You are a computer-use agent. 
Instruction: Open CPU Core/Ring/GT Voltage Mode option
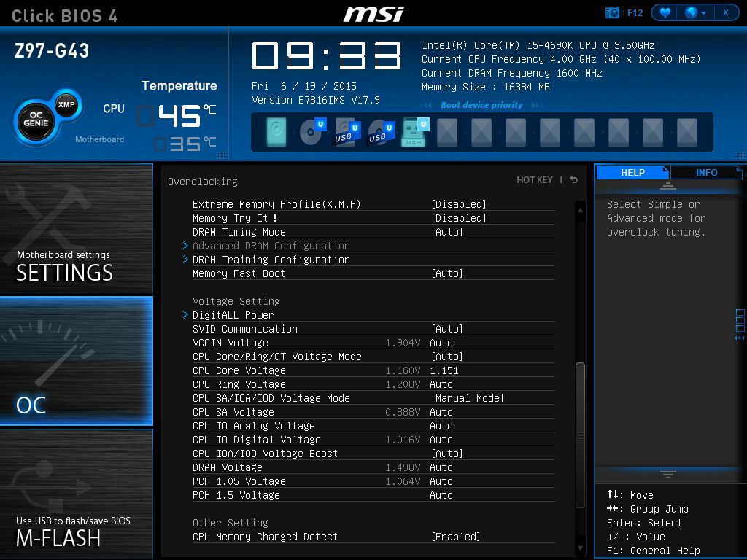point(447,356)
